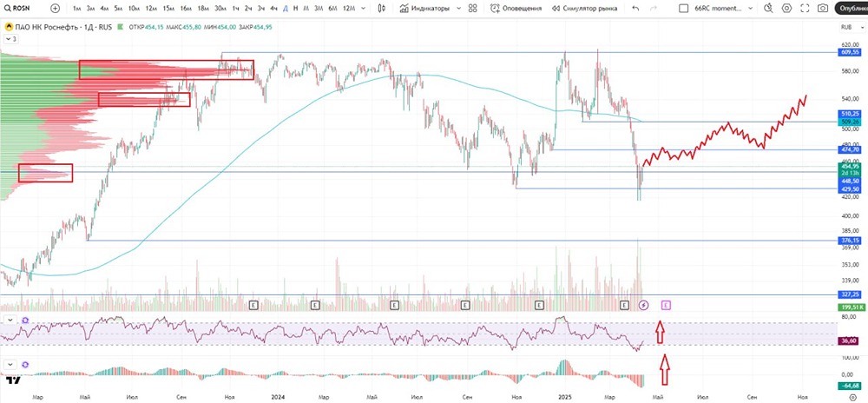Open the candlestick chart type selector
This screenshot has height=403, width=868.
click(381, 9)
